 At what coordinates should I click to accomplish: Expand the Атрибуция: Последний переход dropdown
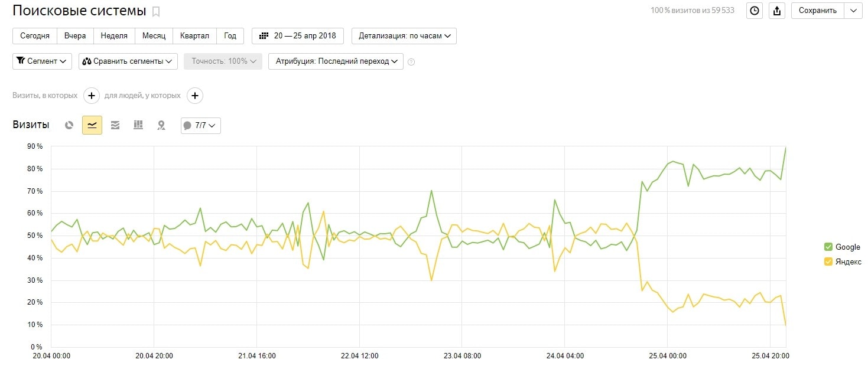pyautogui.click(x=336, y=61)
